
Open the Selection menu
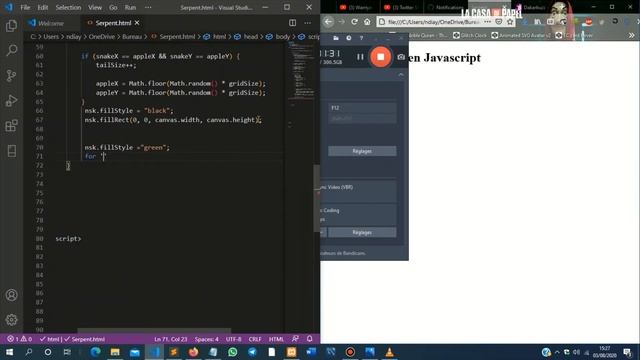[x=68, y=7]
